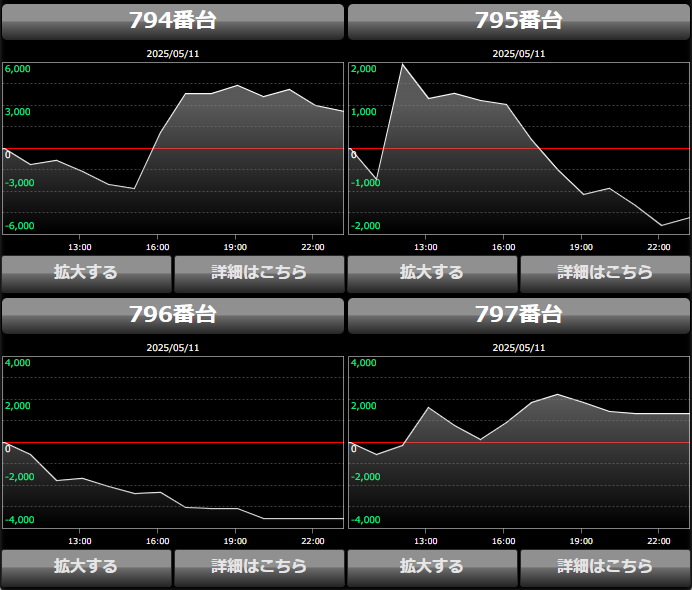Click the 16:00 time label under 796番台 graph
The width and height of the screenshot is (692, 590).
[158, 541]
